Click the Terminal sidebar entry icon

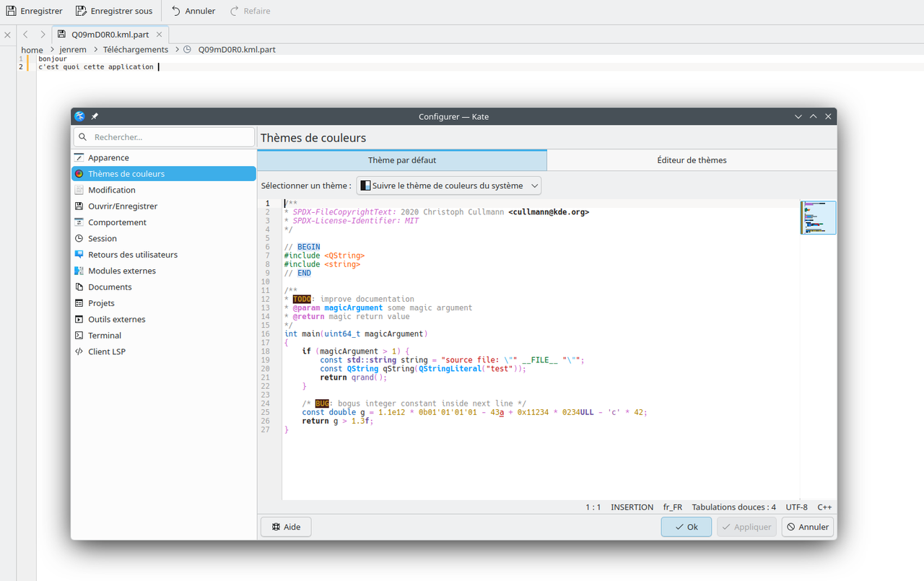point(79,336)
